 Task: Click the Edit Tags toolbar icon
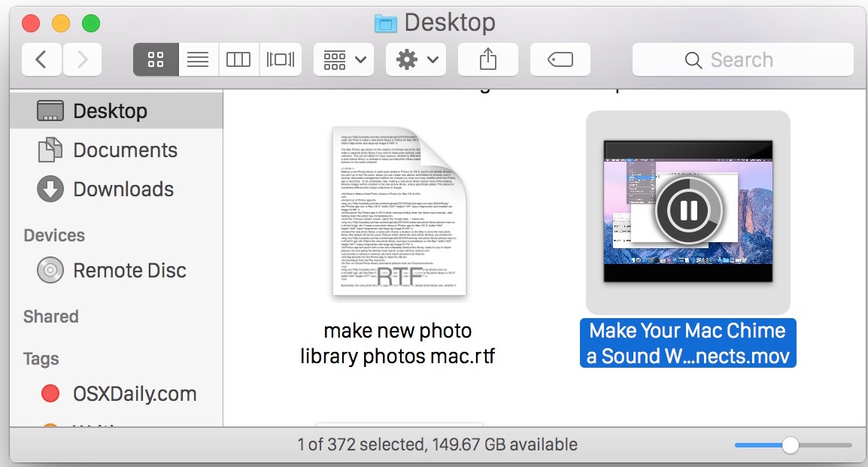tap(560, 59)
